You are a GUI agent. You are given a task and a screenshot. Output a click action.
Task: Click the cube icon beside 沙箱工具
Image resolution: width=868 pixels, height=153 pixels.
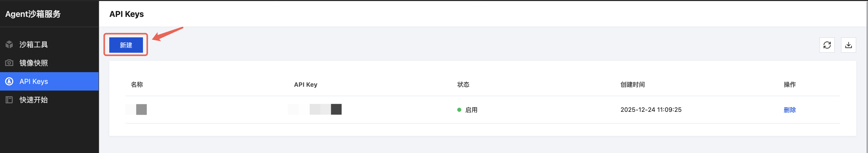[9, 45]
